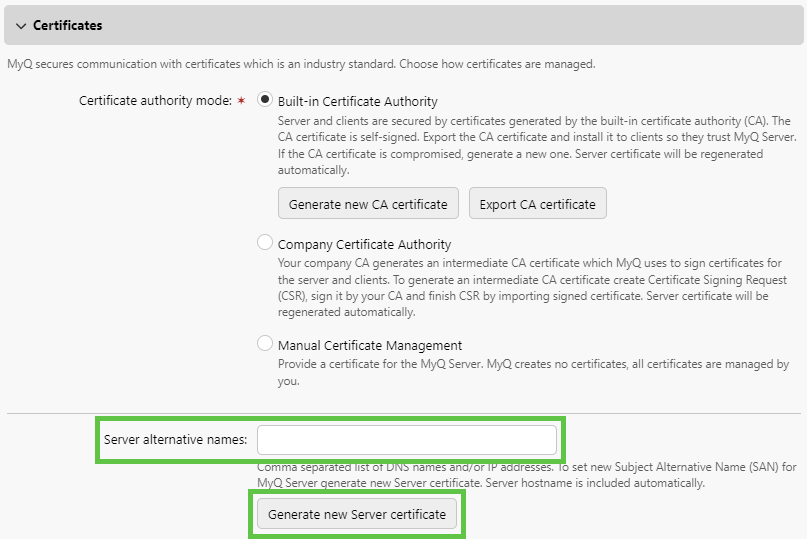Click the Certificate authority mode field label
Screen dimensions: 807x539
pos(155,101)
